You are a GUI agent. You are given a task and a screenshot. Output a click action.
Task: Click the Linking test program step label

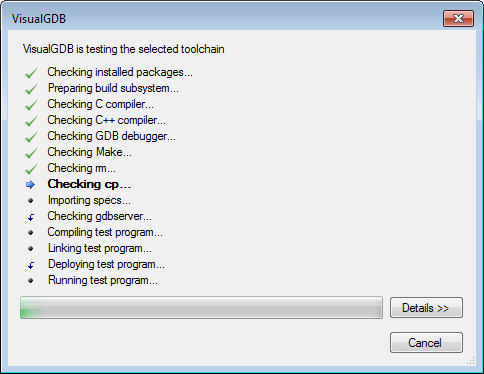(100, 248)
